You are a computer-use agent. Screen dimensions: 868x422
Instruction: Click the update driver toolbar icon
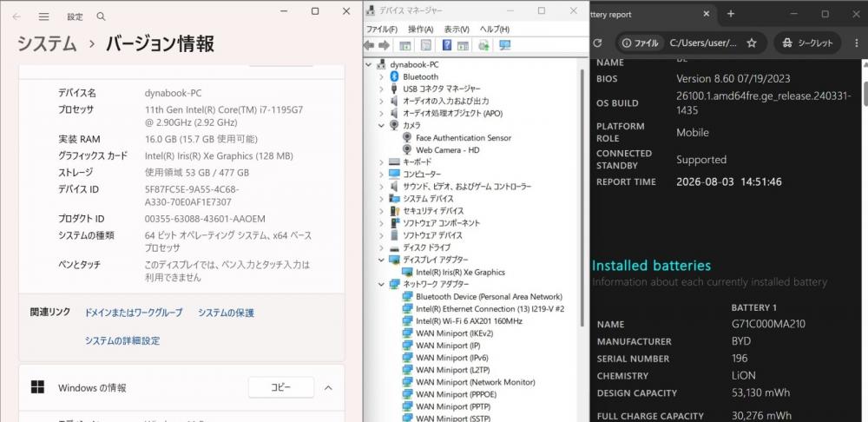(483, 45)
